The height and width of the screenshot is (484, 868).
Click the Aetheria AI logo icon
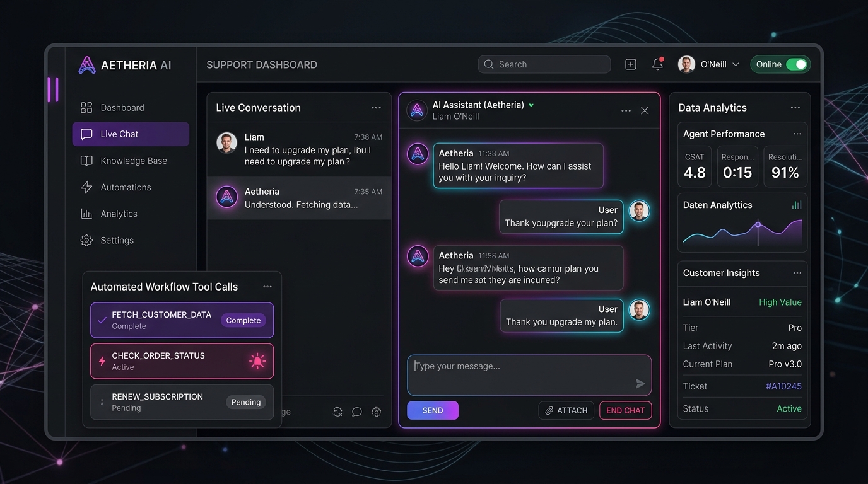(x=87, y=65)
